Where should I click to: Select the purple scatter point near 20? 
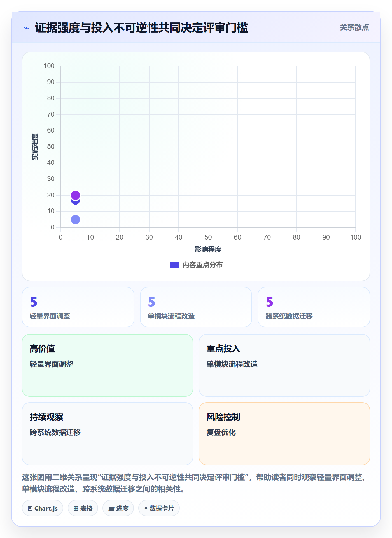(x=75, y=195)
